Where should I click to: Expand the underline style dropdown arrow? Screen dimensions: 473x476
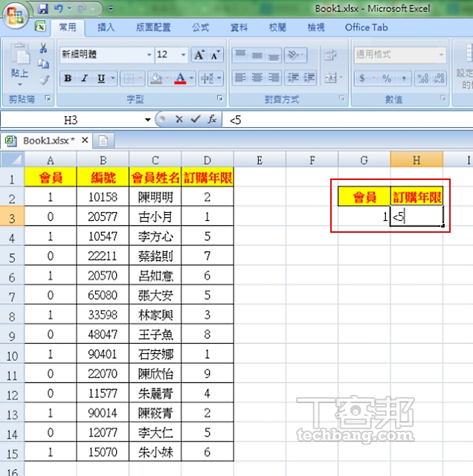(112, 78)
